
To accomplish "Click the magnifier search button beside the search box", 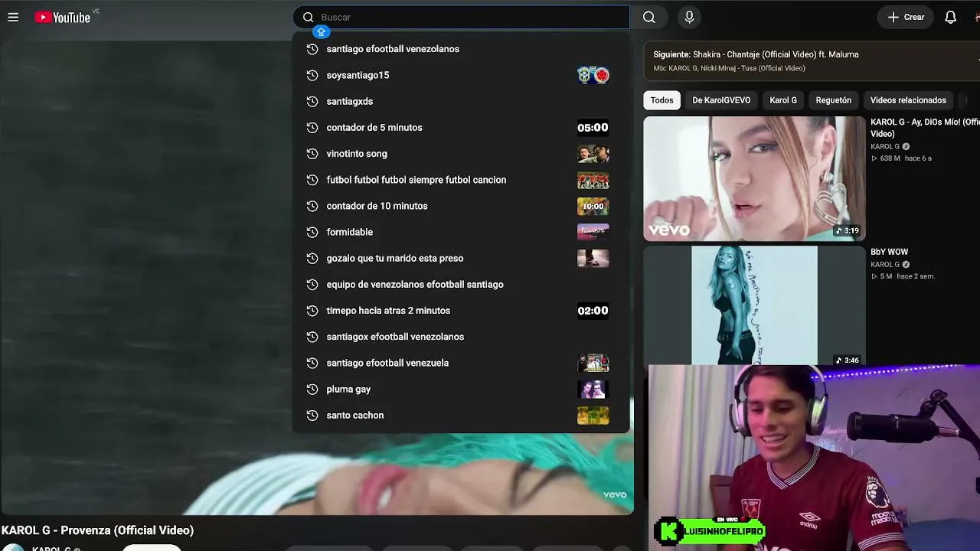I will [649, 17].
